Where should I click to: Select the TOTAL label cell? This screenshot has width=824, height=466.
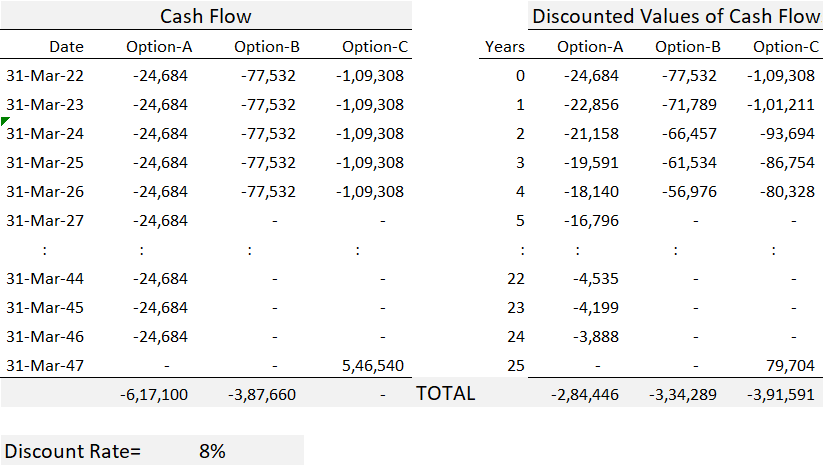pyautogui.click(x=445, y=394)
